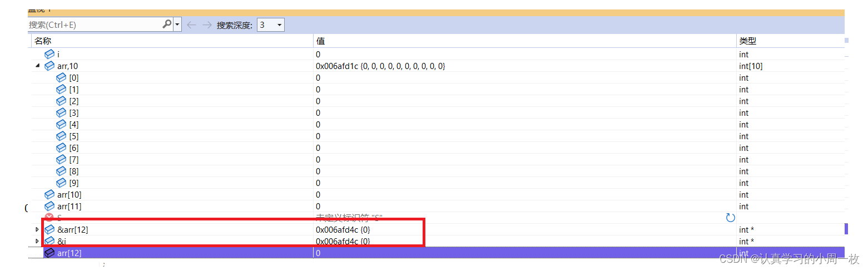Viewport: 868px width, 270px height.
Task: Open the search depth dropdown
Action: pos(271,25)
